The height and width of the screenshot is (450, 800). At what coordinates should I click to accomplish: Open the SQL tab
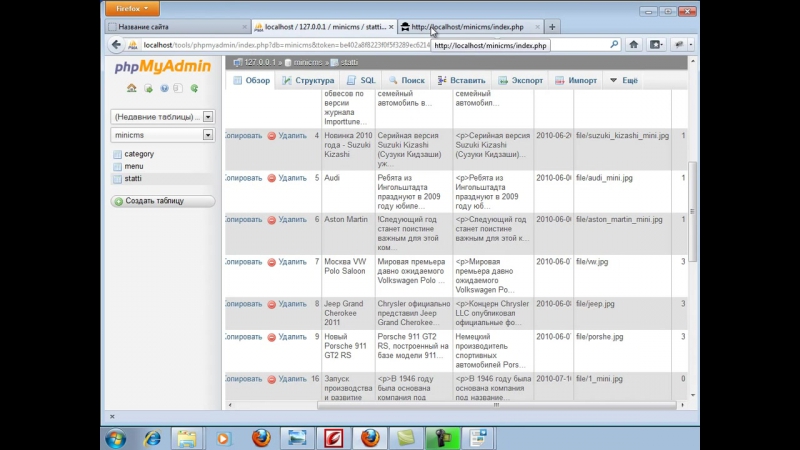(361, 81)
